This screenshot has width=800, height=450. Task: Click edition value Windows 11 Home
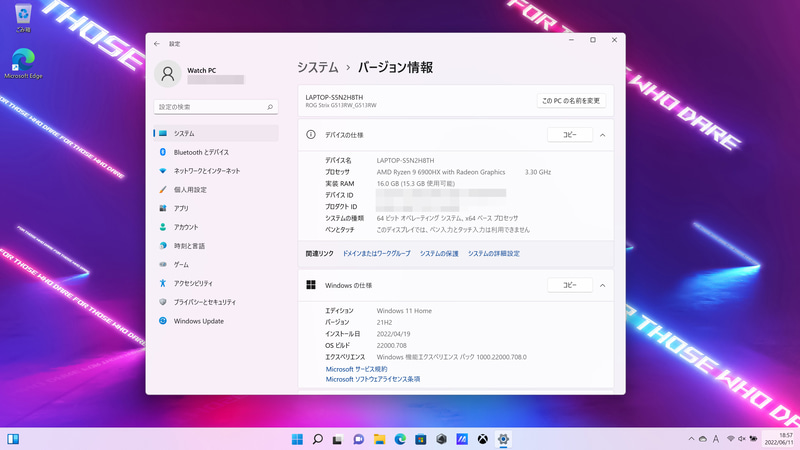404,311
